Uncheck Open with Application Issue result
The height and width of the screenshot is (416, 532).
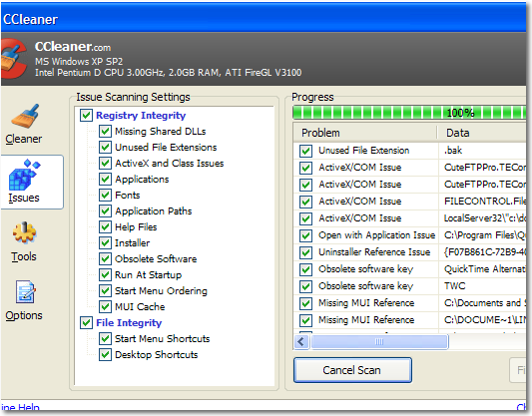click(305, 235)
